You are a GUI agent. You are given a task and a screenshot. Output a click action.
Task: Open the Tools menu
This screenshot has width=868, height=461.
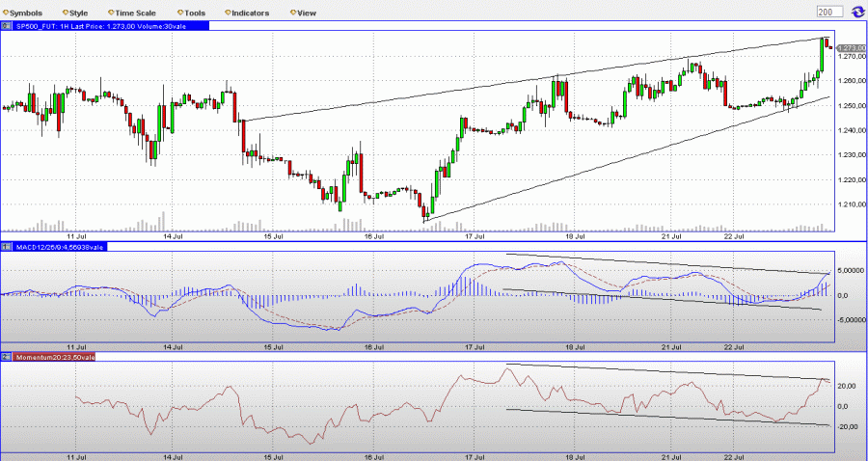point(192,13)
